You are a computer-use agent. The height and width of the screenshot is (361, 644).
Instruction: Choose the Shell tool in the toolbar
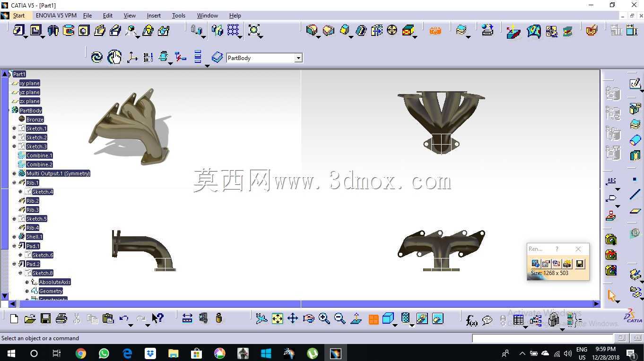tap(361, 31)
